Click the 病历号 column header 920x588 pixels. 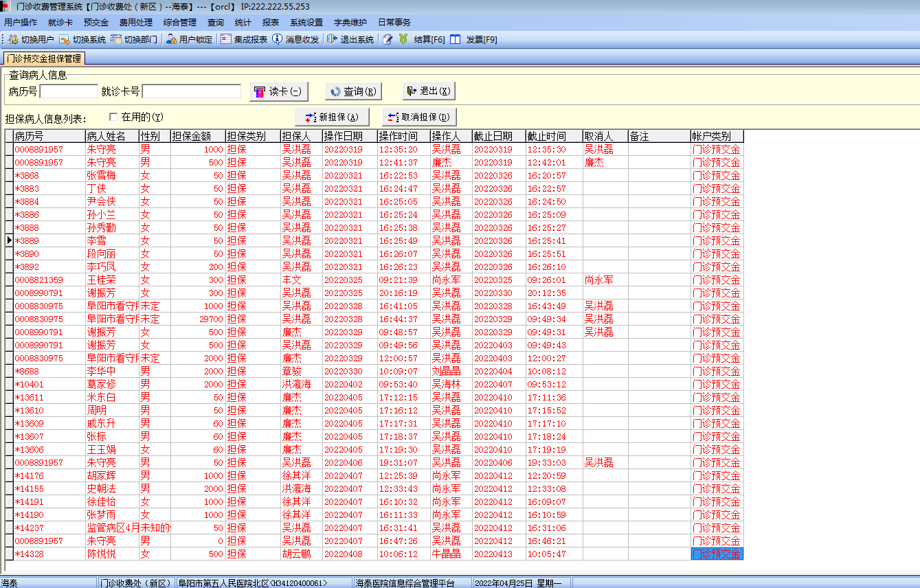click(49, 136)
